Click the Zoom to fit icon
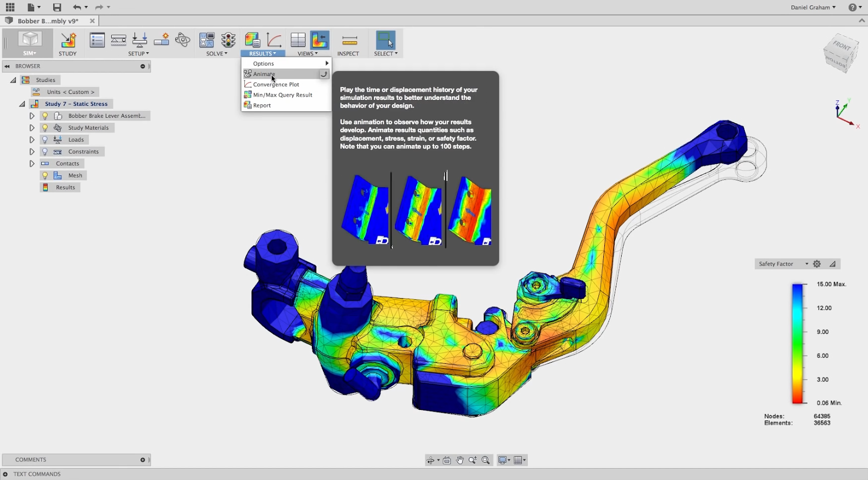The image size is (868, 480). (486, 460)
